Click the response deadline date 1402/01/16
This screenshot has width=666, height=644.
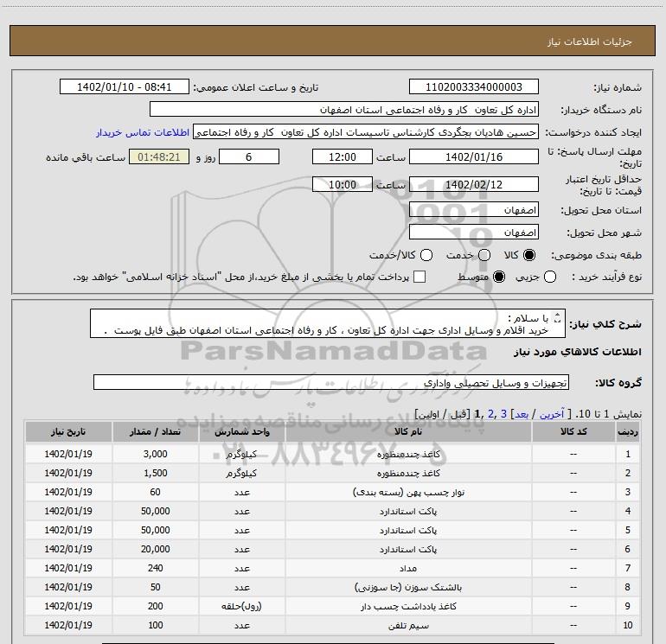click(474, 156)
